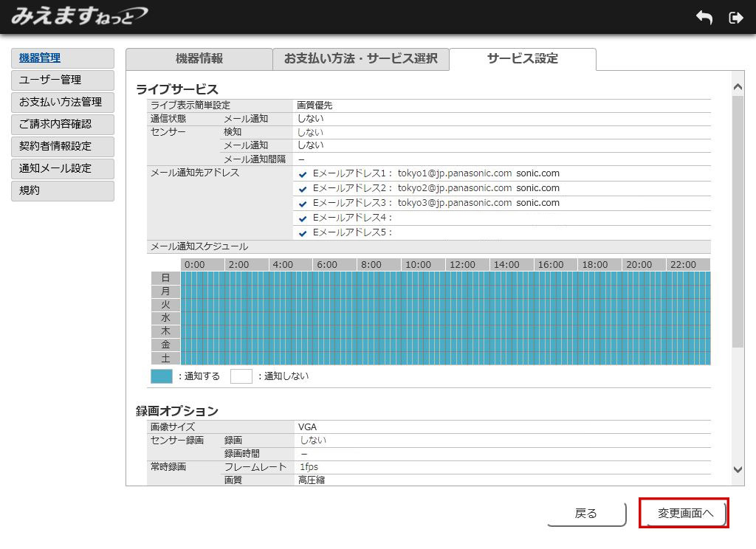This screenshot has width=756, height=549.
Task: Toggle checkmark for Eメールアドレス3
Action: tap(303, 204)
